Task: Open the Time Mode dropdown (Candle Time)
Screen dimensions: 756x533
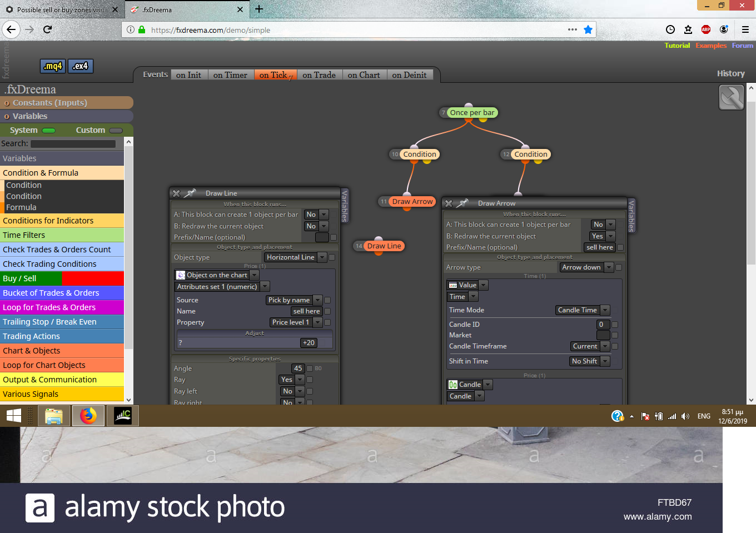Action: pos(583,310)
